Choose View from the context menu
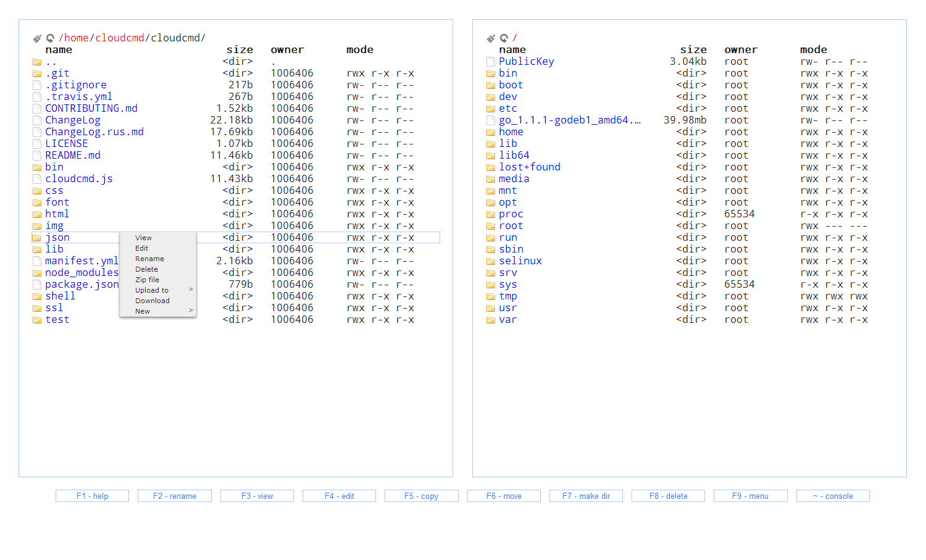926x560 pixels. 158,238
